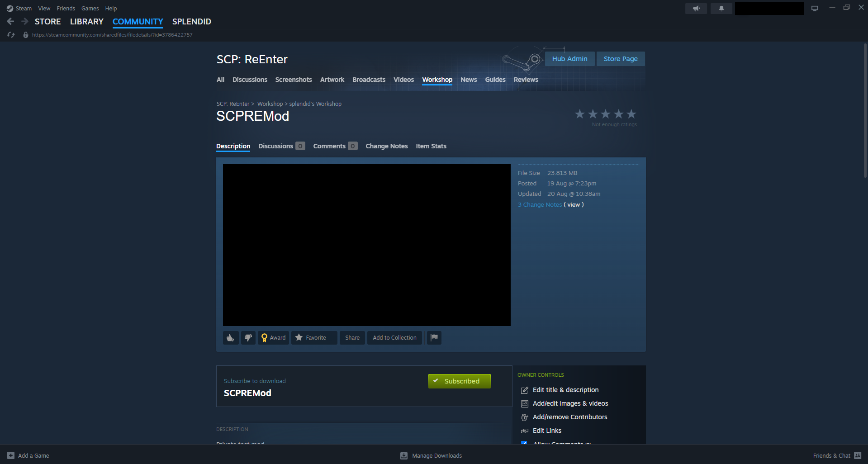Image resolution: width=868 pixels, height=464 pixels.
Task: Click the thumbs up rate icon
Action: (231, 338)
